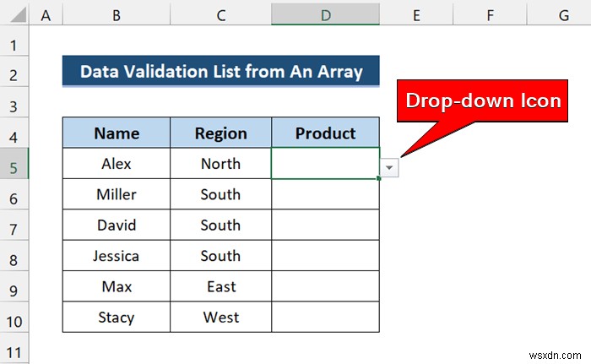Select column C header
The width and height of the screenshot is (591, 364).
pos(221,15)
